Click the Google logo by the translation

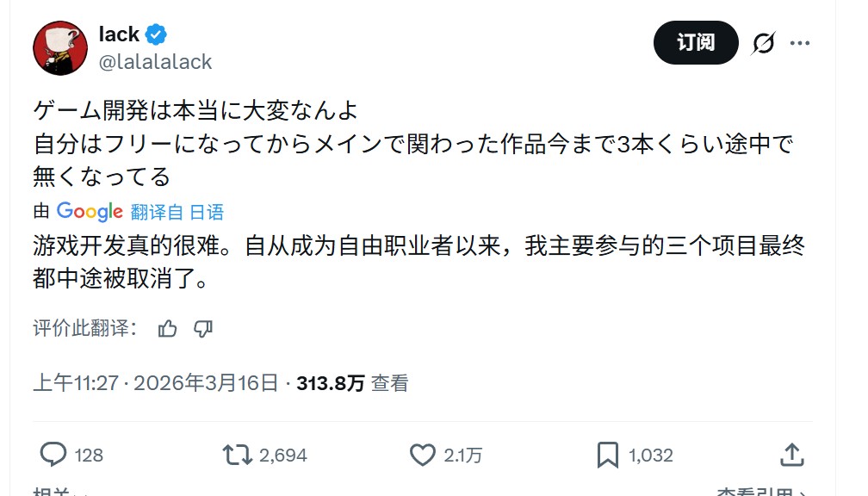90,212
